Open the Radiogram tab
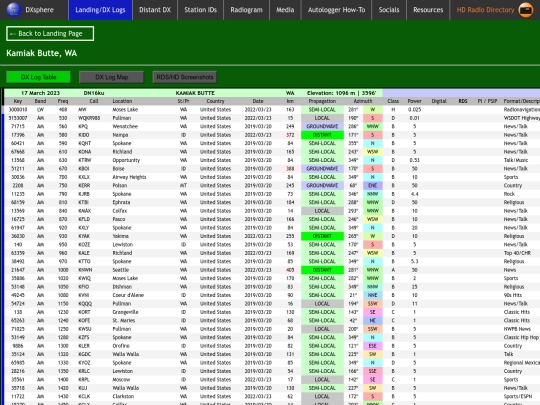540x405 pixels. click(x=246, y=10)
